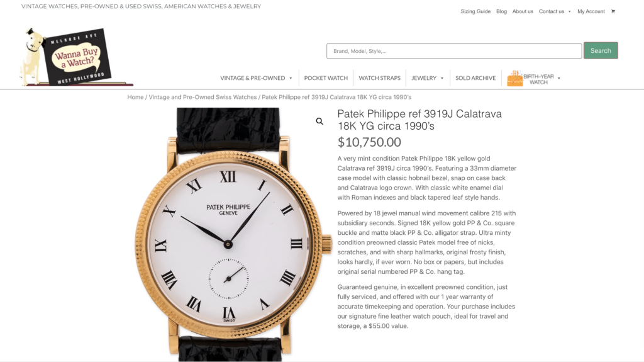Click the magnifier zoom icon on the watch image

pos(319,122)
